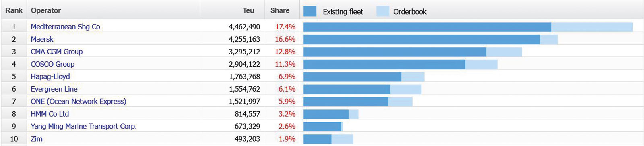Click the Rank column header
This screenshot has height=146, width=644.
tap(14, 10)
